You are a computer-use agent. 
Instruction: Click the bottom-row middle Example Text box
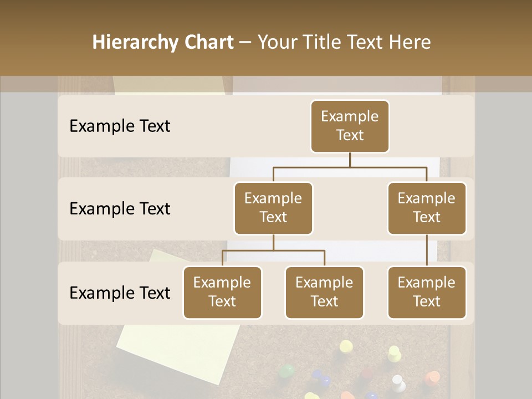click(x=324, y=293)
